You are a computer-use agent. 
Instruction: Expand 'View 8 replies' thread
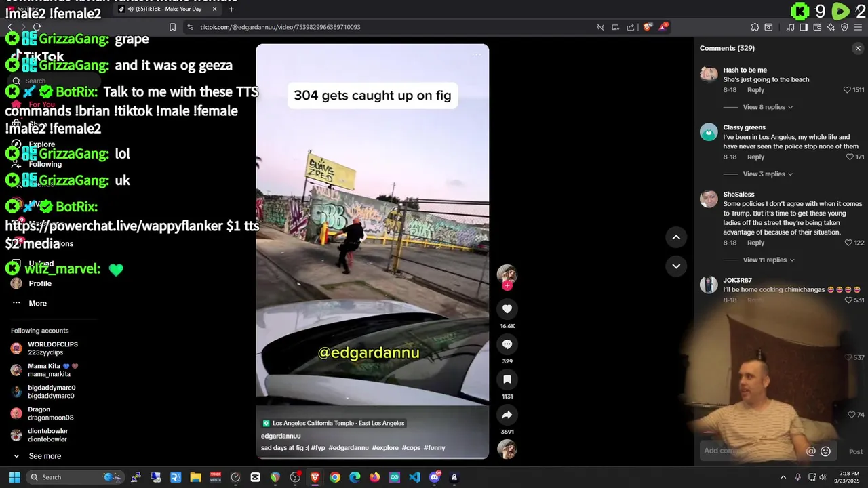[x=768, y=107]
